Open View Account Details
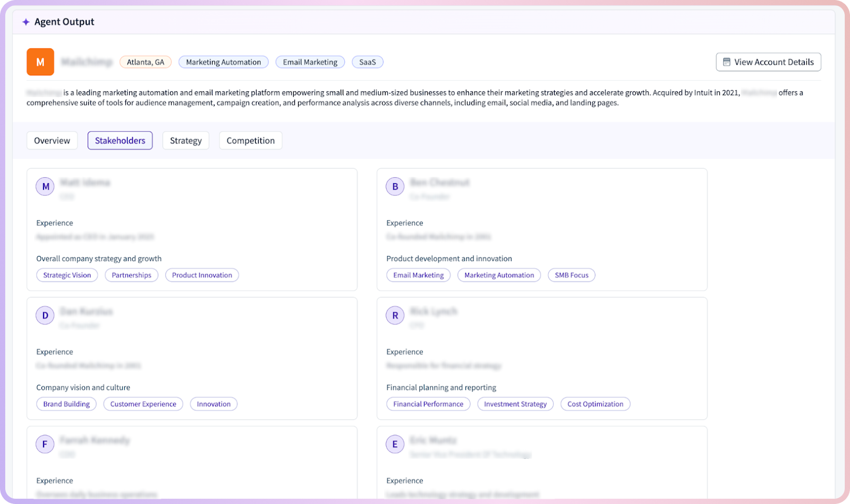The image size is (850, 504). pos(768,62)
